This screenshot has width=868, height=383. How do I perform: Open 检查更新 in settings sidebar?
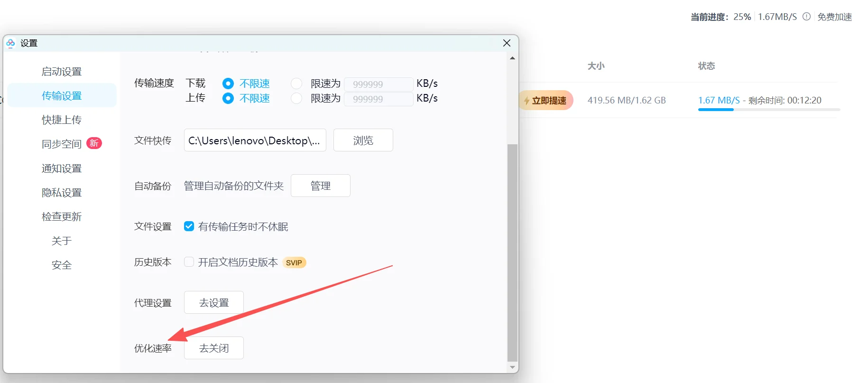(x=62, y=216)
